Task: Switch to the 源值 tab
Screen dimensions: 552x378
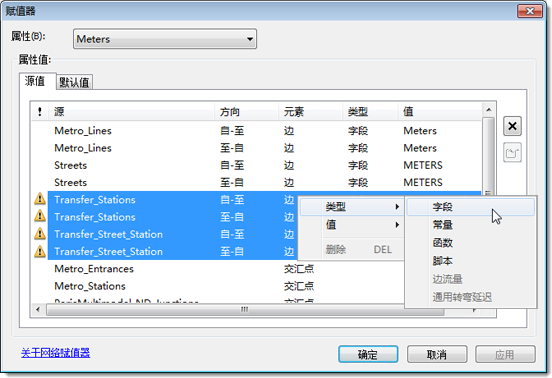Action: pos(37,81)
